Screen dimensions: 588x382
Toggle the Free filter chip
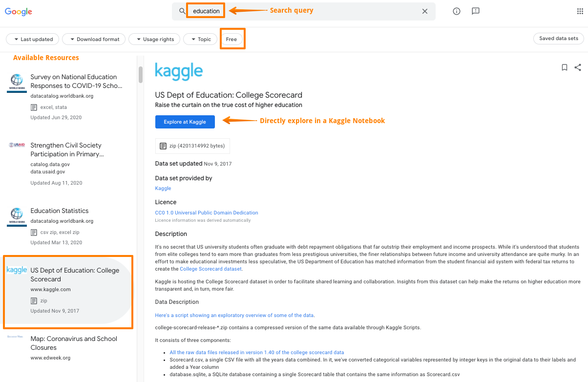tap(231, 39)
